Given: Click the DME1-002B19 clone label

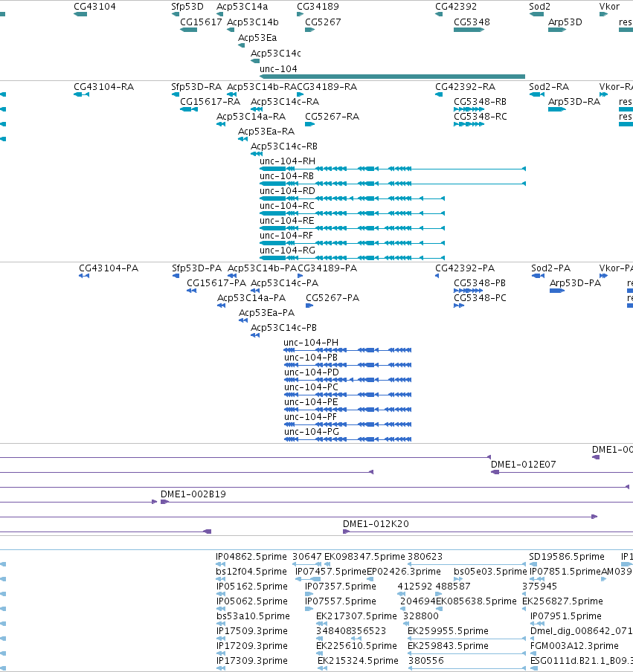Looking at the screenshot, I should (193, 494).
